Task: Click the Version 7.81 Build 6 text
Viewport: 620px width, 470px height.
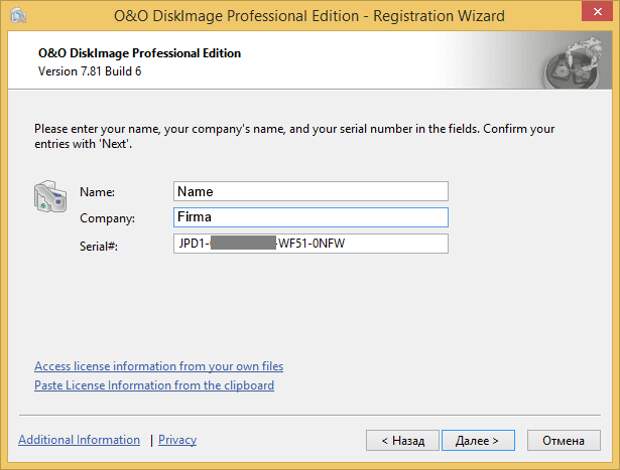Action: [x=90, y=72]
